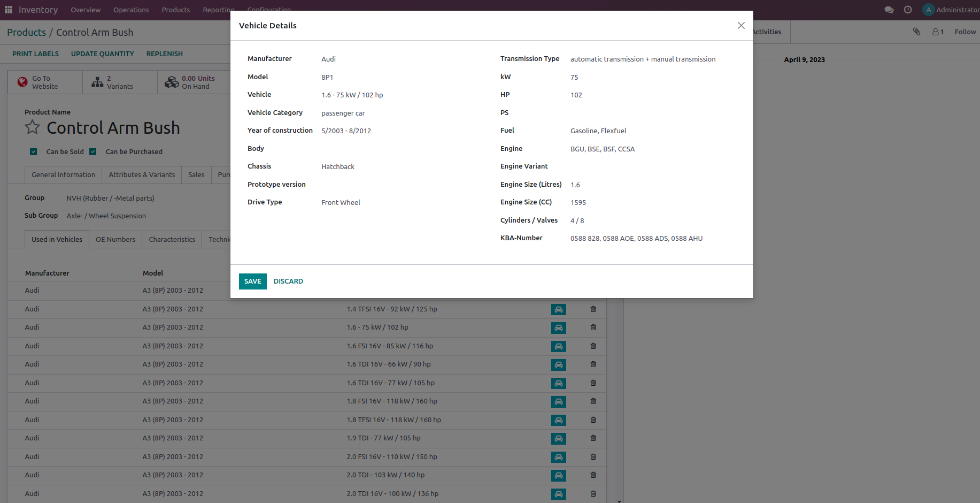Click the Products breadcrumb link

27,33
